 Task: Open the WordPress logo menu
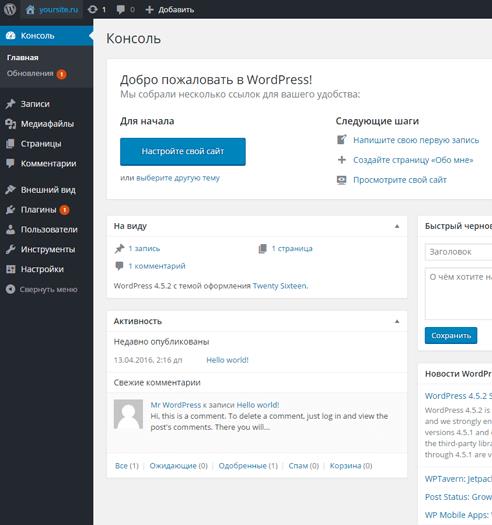(10, 9)
